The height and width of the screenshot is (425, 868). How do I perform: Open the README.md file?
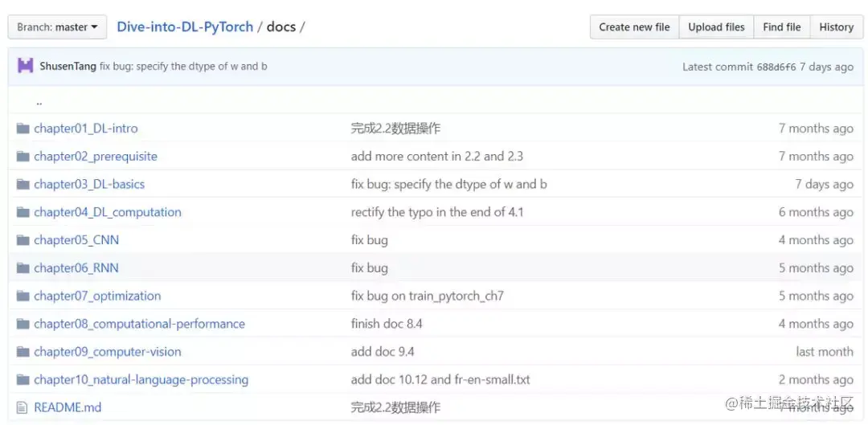68,408
